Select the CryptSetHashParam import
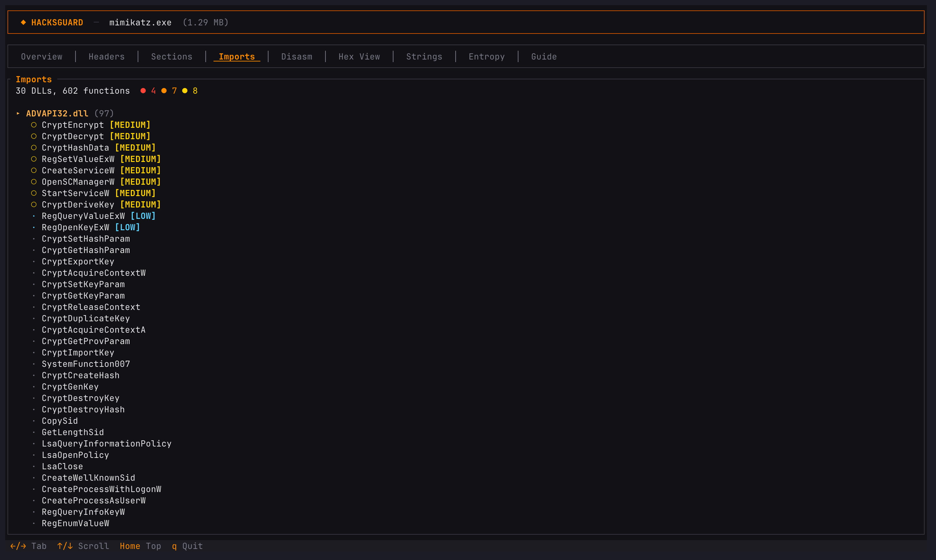 pos(86,239)
